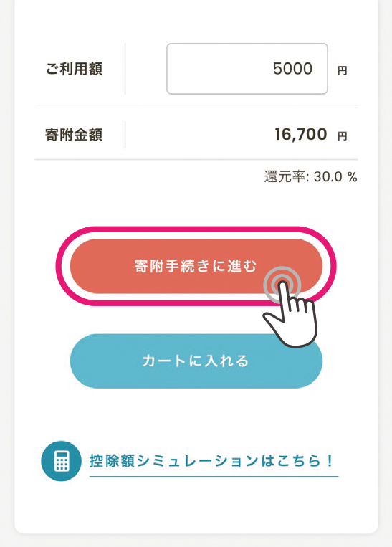Click the underline beneath the simulation link

point(214,476)
